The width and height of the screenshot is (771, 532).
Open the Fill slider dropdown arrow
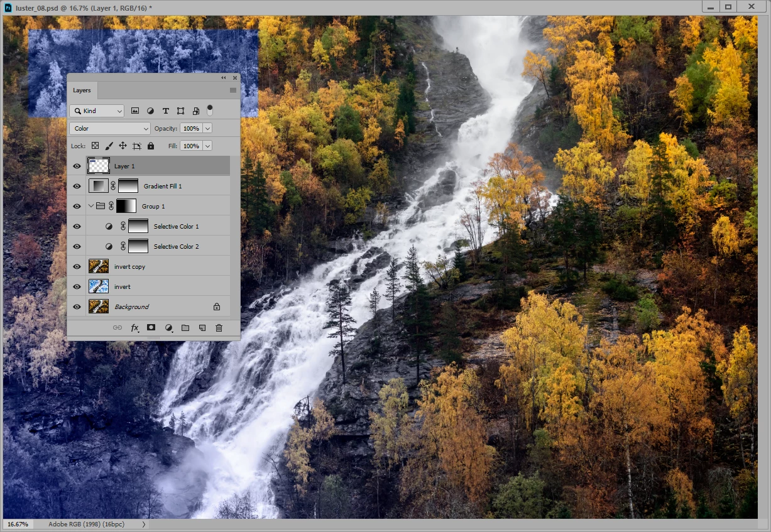click(207, 146)
